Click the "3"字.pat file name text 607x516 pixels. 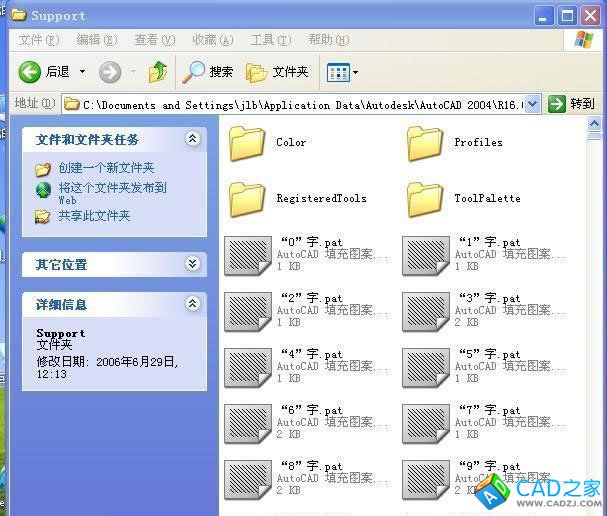coord(490,298)
